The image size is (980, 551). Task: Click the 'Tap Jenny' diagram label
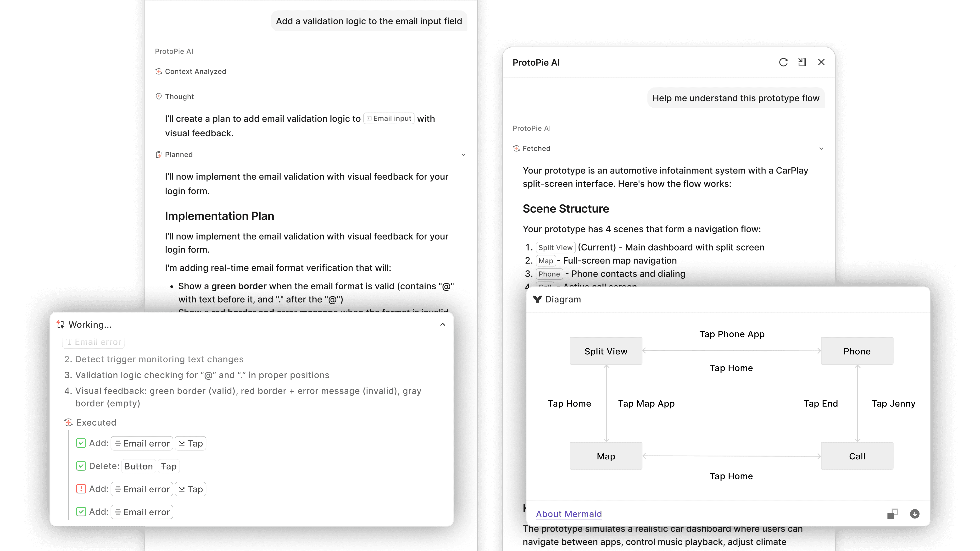click(893, 403)
